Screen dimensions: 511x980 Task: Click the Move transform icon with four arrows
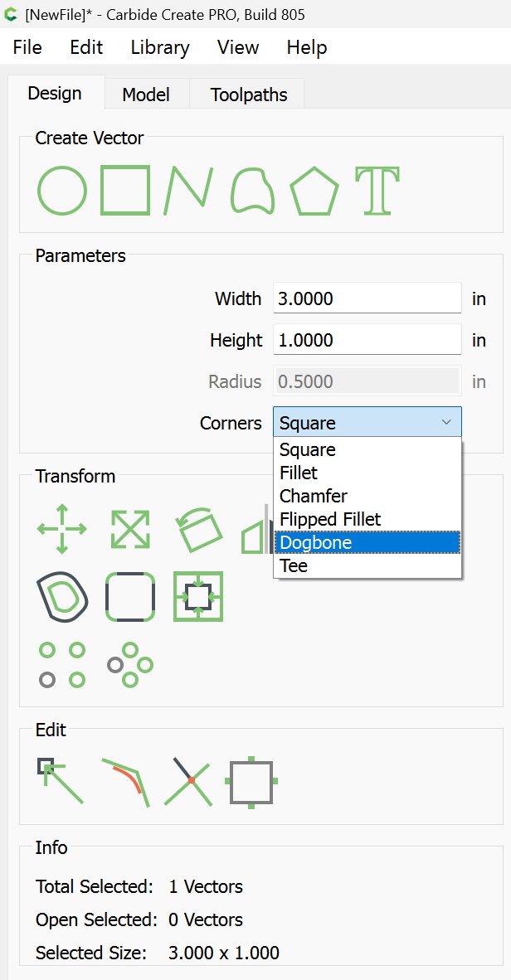62,529
